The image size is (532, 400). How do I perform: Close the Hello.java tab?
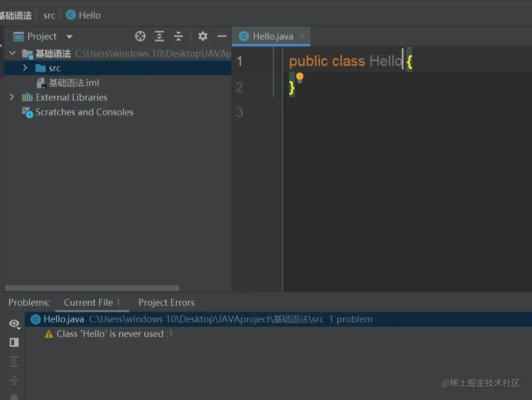302,36
